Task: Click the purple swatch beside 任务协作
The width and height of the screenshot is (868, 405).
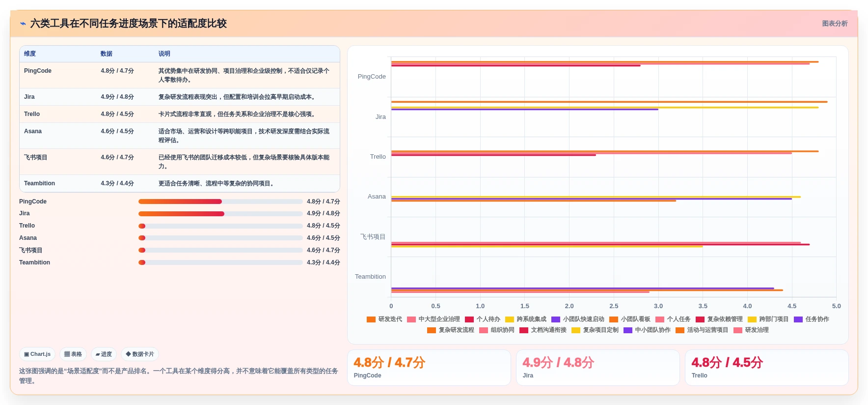Action: coord(798,319)
